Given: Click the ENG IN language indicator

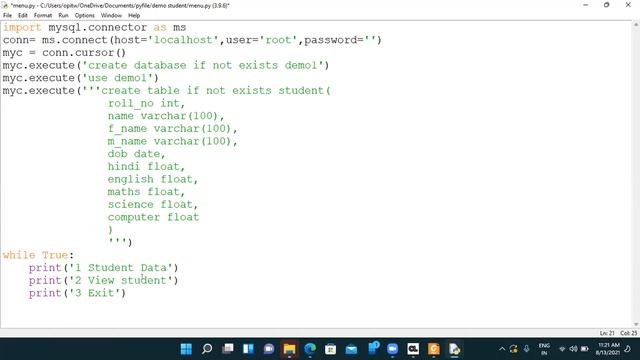Looking at the screenshot, I should pos(544,349).
